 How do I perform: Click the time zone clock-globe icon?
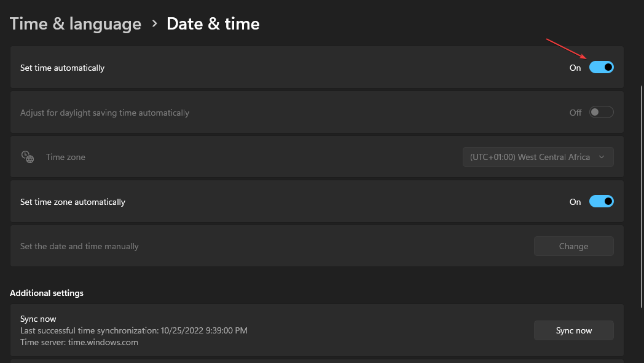click(x=28, y=157)
